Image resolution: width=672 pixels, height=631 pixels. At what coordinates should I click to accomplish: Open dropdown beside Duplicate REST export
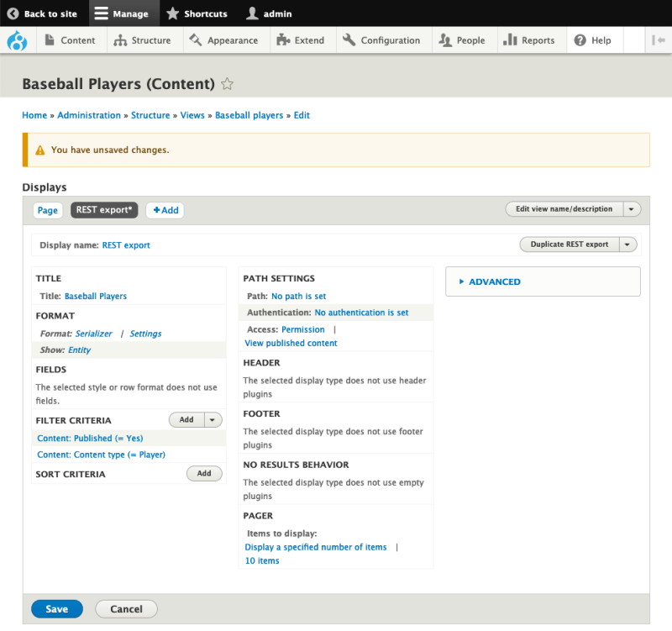(x=627, y=245)
